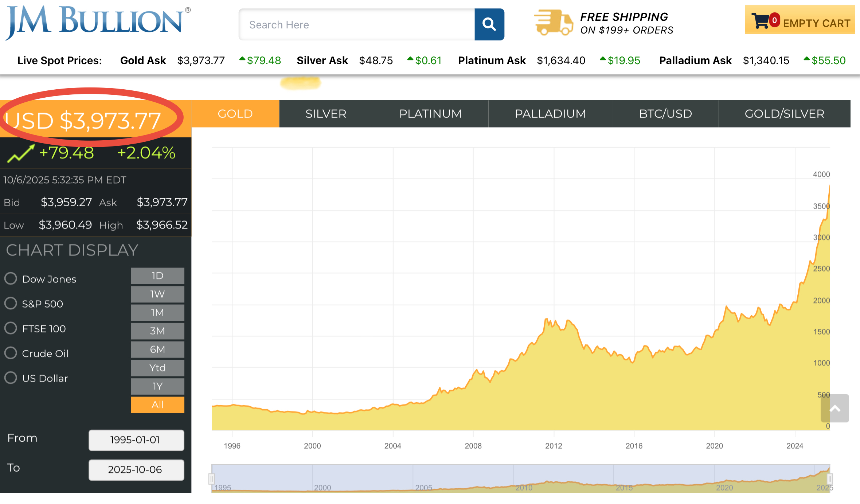
Task: Choose the Ytd chart range
Action: point(157,368)
